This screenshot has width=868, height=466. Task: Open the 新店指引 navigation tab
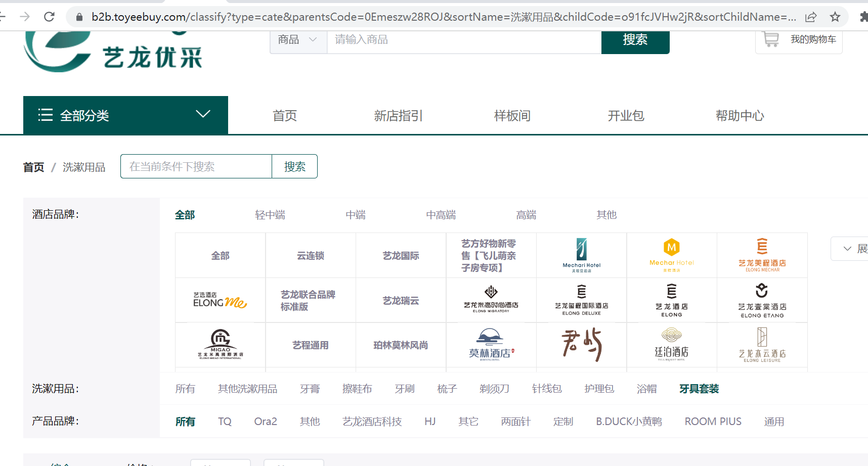398,116
